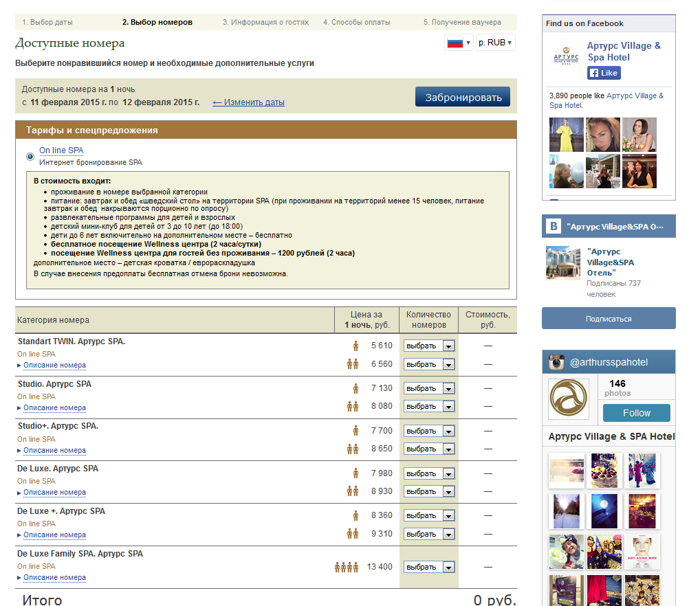The image size is (700, 606).
Task: Click single guest icon for De Luxe 7 980
Action: [356, 473]
